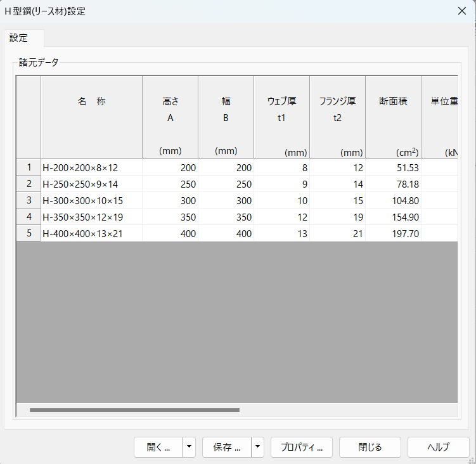
Task: Close the H型鋼 settings dialog window
Action: coord(461,11)
